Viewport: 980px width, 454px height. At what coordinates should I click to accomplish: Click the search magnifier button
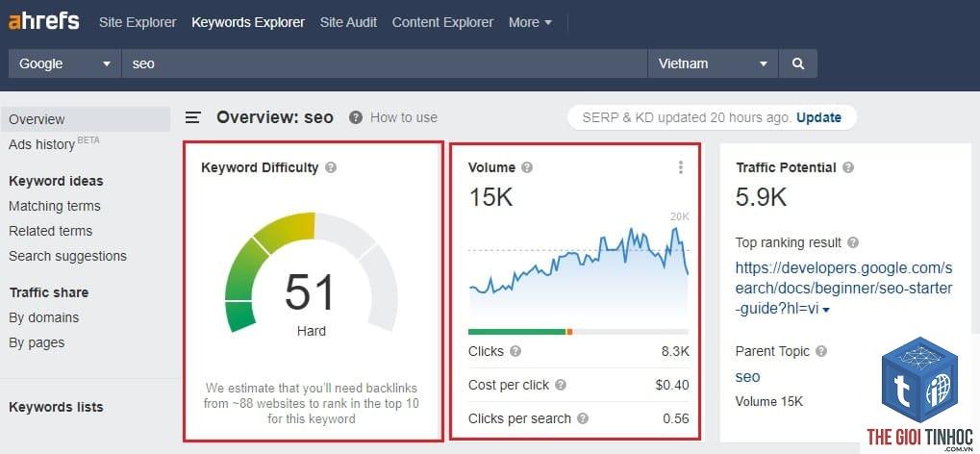pyautogui.click(x=797, y=63)
